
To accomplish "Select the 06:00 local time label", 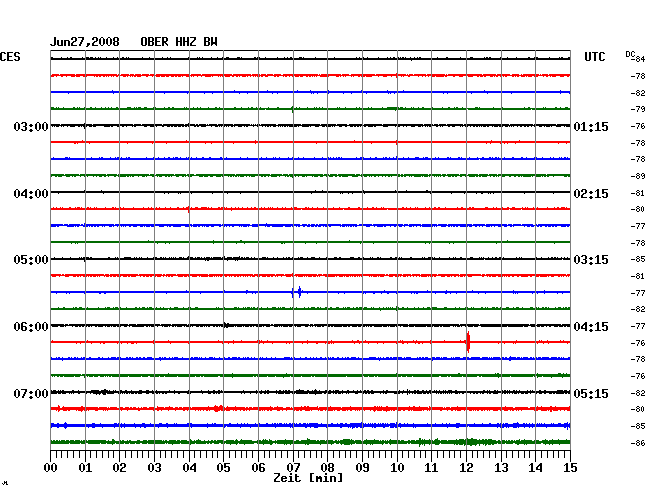I will [x=31, y=327].
